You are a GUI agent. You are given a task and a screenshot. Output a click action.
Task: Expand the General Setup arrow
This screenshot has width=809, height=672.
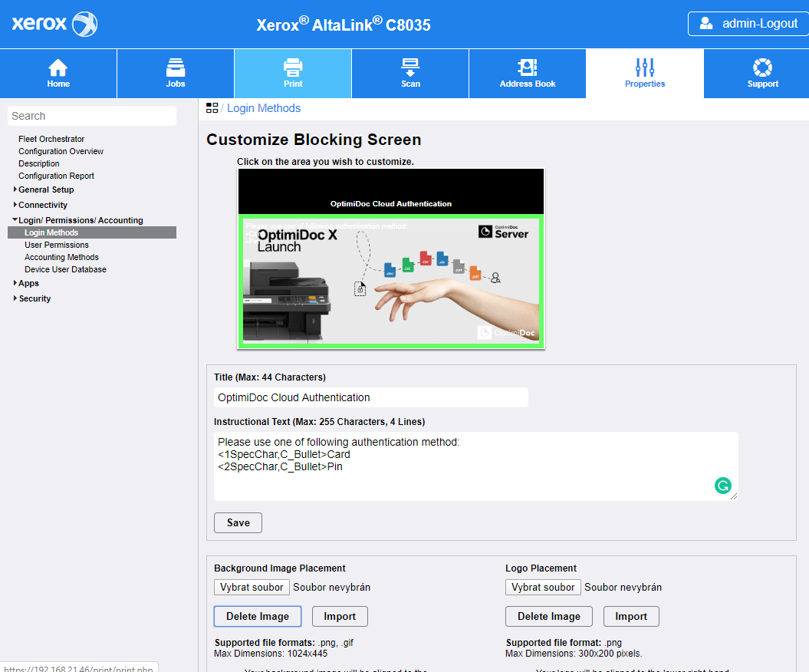pyautogui.click(x=15, y=189)
